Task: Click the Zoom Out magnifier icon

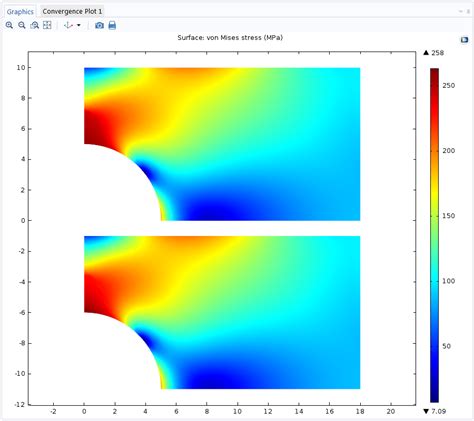Action: point(22,25)
